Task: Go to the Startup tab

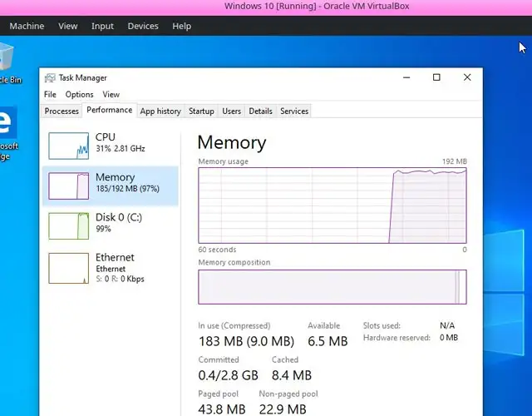Action: tap(201, 111)
